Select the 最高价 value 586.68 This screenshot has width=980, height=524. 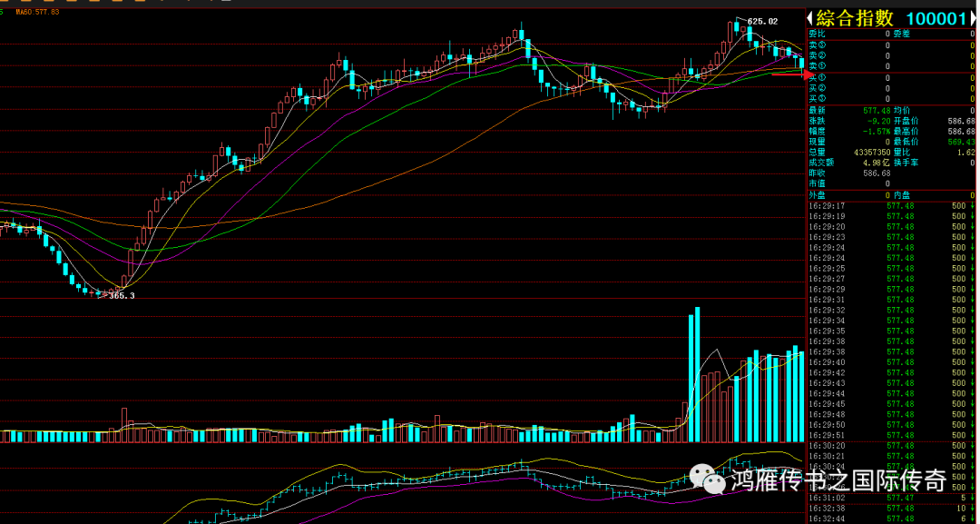coord(961,132)
